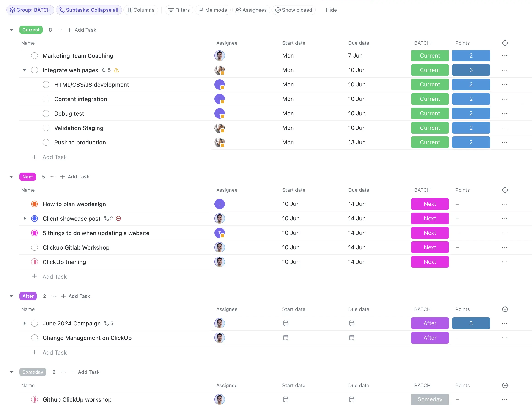Image resolution: width=532 pixels, height=405 pixels.
Task: Click subtask count icon on Integrate web pages
Action: 104,70
